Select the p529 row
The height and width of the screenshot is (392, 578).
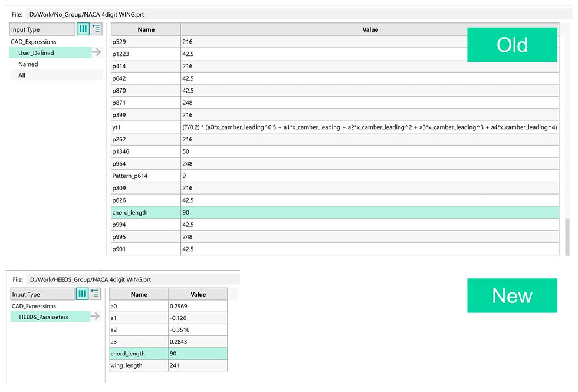[x=335, y=42]
